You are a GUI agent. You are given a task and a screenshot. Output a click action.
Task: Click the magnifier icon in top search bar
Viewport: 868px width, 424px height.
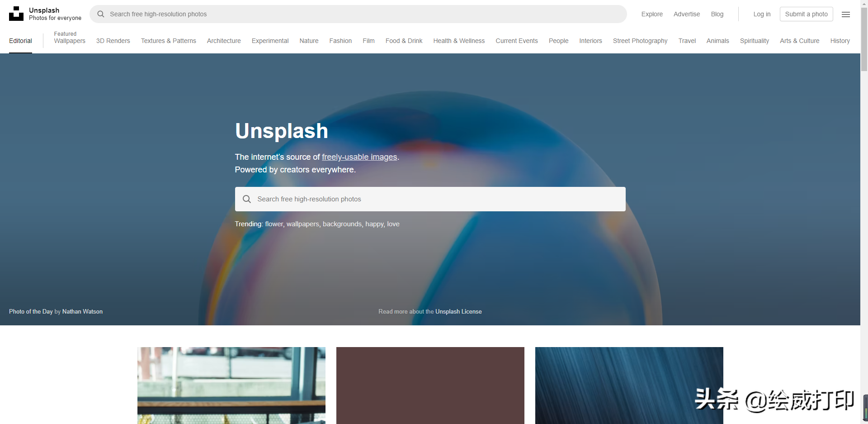point(101,14)
